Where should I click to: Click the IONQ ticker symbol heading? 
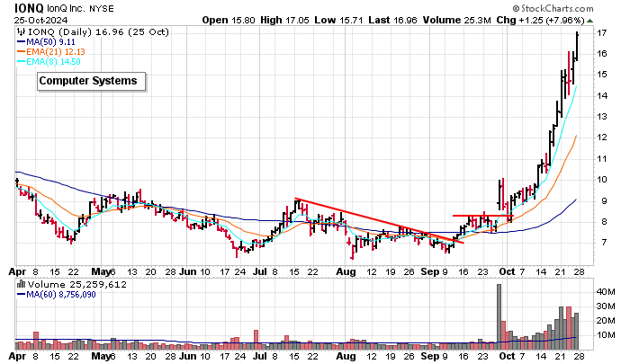[x=29, y=8]
